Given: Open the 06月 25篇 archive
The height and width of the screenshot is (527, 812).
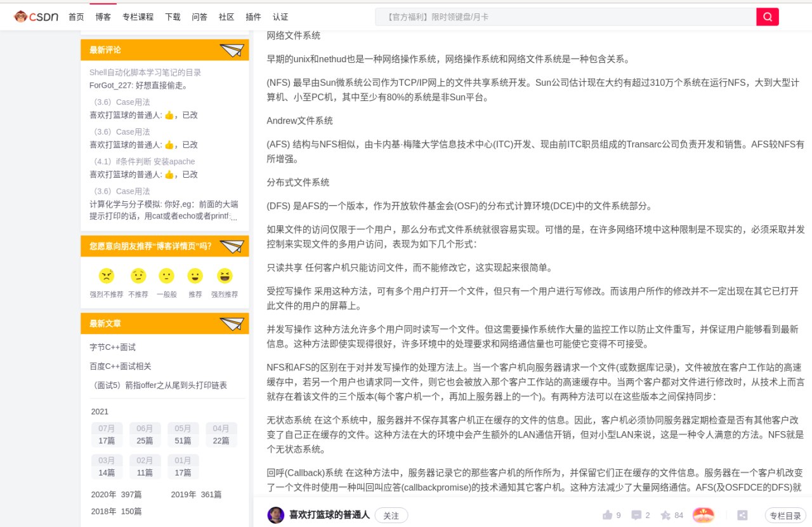Looking at the screenshot, I should tap(145, 434).
